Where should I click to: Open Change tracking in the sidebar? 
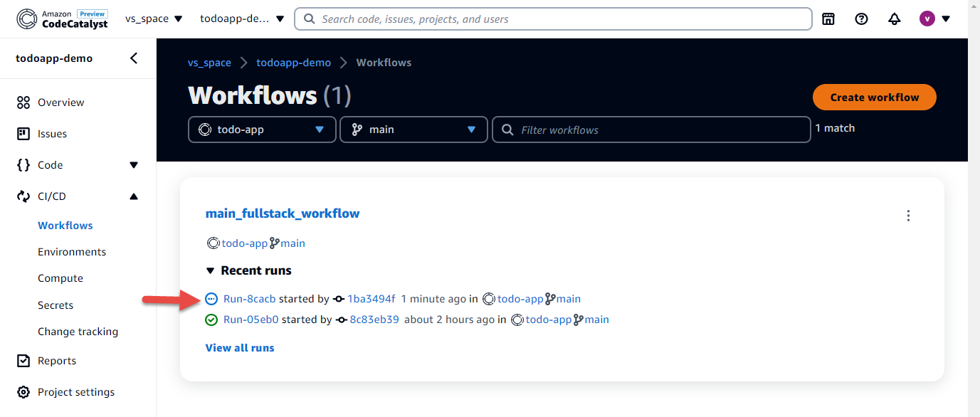78,332
